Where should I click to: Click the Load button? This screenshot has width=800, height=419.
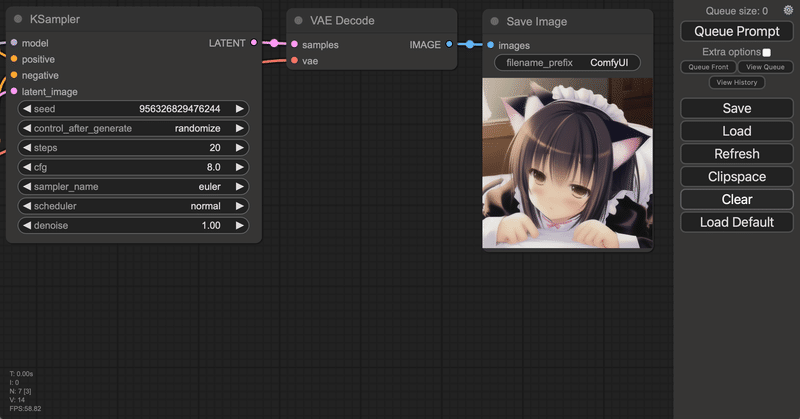pos(737,131)
